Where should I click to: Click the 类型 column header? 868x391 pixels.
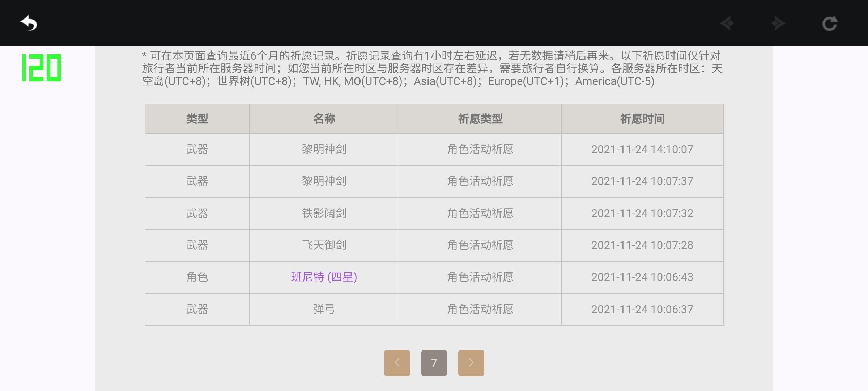[197, 119]
